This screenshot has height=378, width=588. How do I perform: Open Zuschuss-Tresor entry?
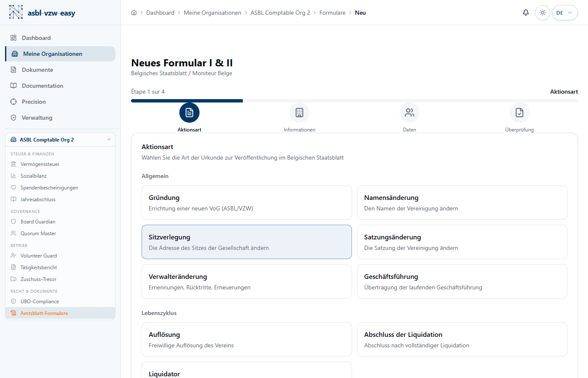point(60,279)
